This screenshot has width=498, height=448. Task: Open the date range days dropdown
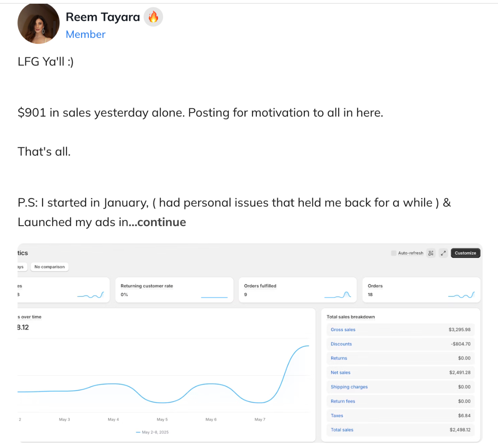(22, 267)
